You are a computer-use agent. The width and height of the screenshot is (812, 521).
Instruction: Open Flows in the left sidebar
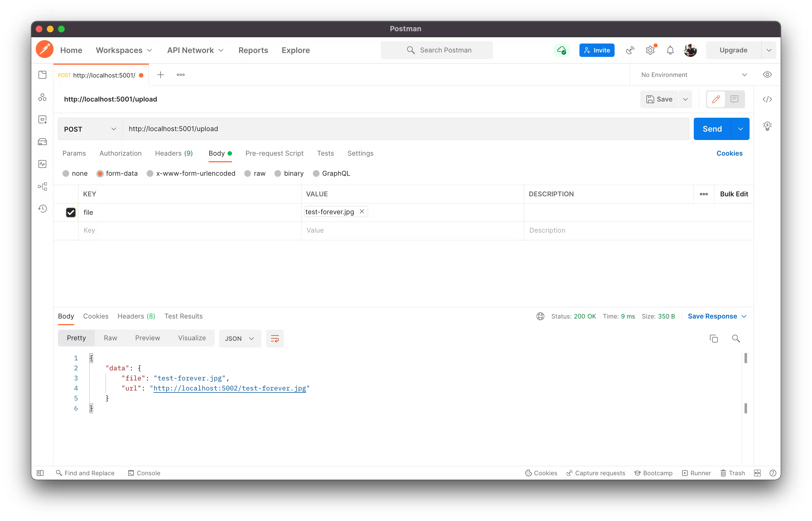(x=42, y=186)
